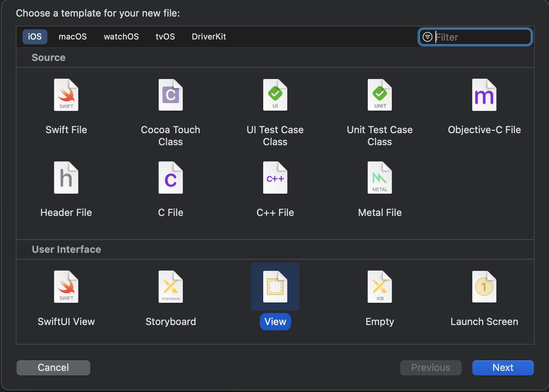Image resolution: width=549 pixels, height=392 pixels.
Task: Open the tvOS platform tab
Action: point(165,36)
